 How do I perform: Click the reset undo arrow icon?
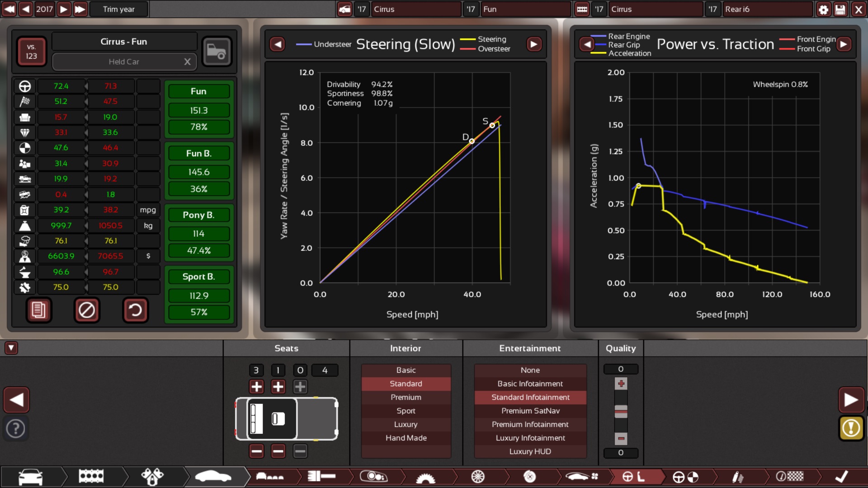[x=135, y=310]
